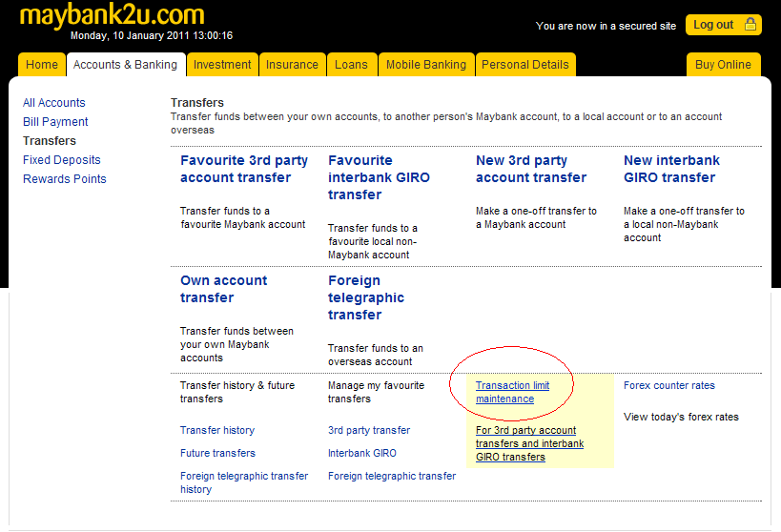The height and width of the screenshot is (532, 781).
Task: Open the Home tab
Action: pyautogui.click(x=42, y=65)
